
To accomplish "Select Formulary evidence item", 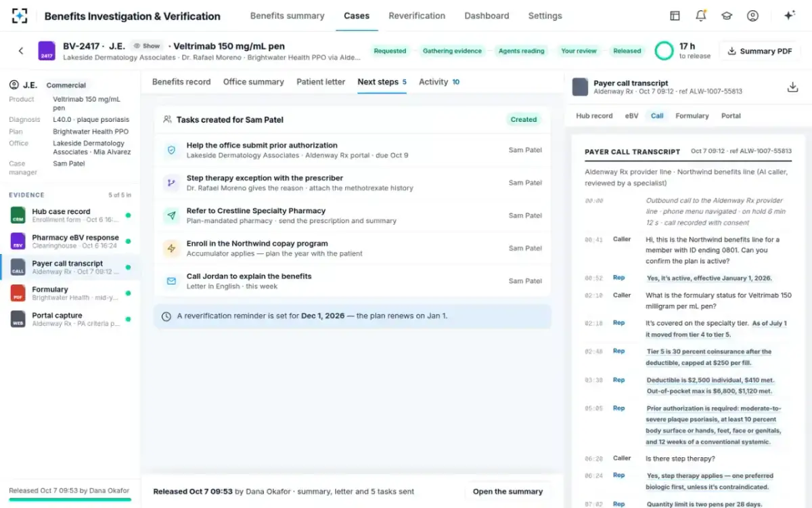I will click(x=70, y=293).
